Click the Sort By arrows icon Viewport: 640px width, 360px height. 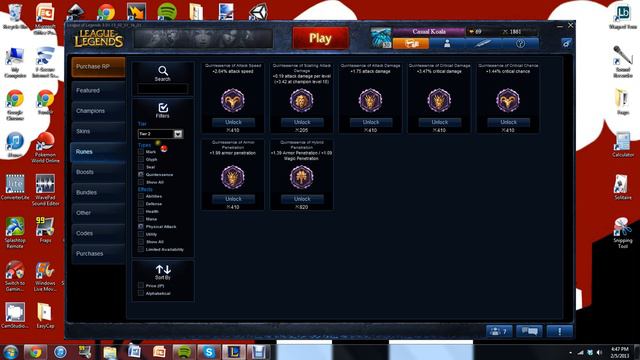click(163, 269)
